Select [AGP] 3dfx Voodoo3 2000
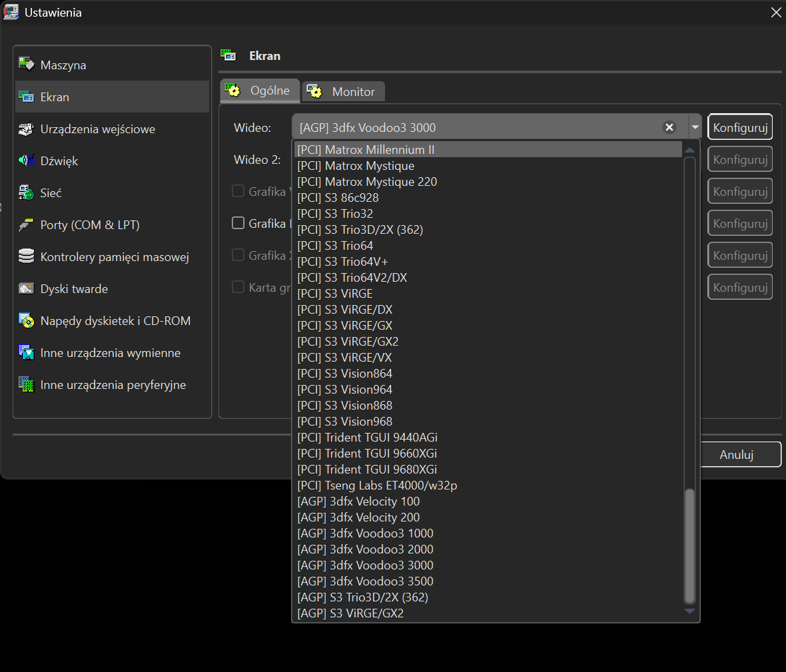This screenshot has height=672, width=786. [x=488, y=549]
